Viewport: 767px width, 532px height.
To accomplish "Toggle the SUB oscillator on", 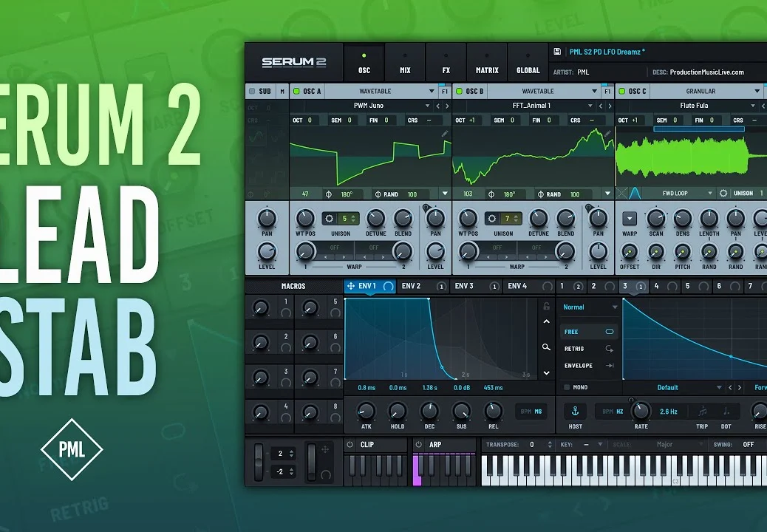I will point(252,91).
